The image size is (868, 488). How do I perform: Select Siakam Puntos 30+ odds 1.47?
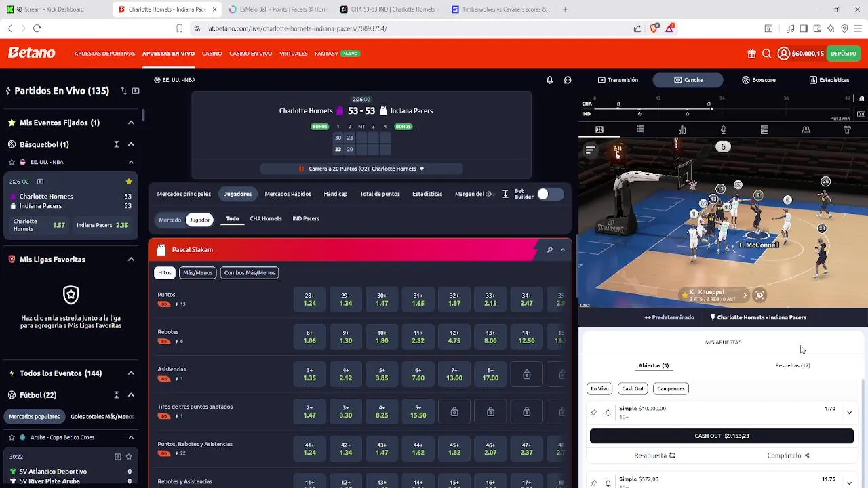382,300
